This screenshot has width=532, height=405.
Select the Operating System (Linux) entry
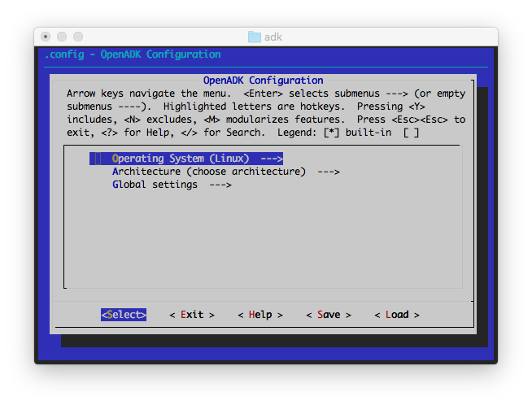pyautogui.click(x=181, y=159)
